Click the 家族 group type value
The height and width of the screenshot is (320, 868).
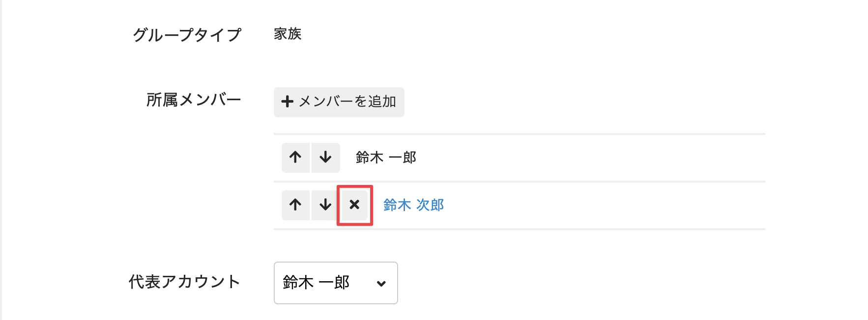(288, 34)
